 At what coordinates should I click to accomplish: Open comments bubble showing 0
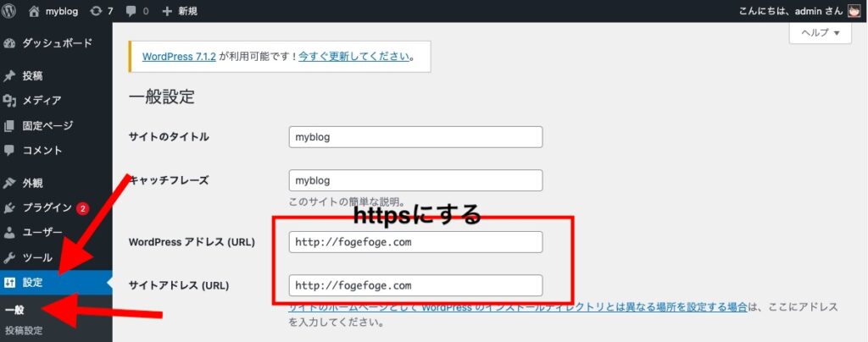136,11
